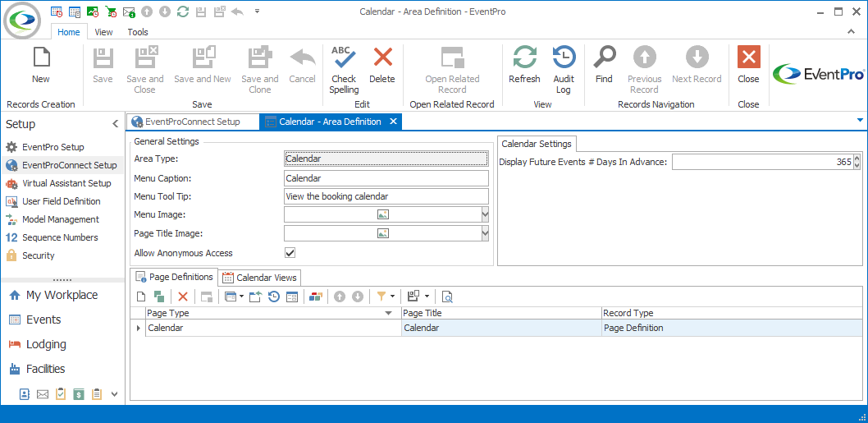The width and height of the screenshot is (868, 423).
Task: Click the colored blocks icon in grid toolbar
Action: click(x=316, y=297)
